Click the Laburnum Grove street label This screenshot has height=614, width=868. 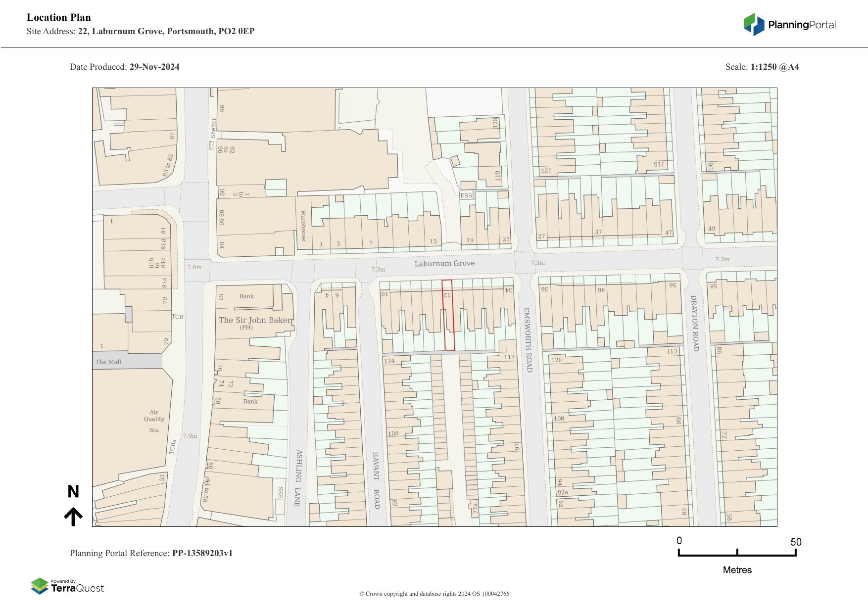[444, 263]
